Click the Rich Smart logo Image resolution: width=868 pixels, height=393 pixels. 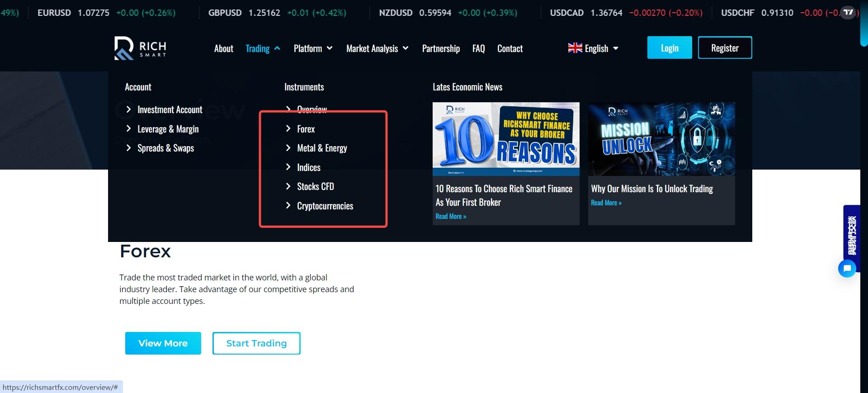tap(140, 48)
